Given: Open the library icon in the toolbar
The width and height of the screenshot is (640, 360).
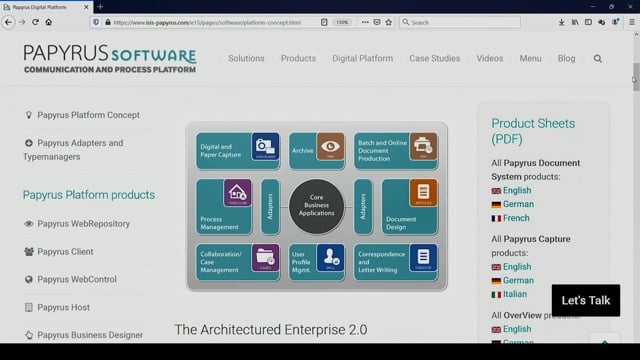Looking at the screenshot, I should click(575, 22).
